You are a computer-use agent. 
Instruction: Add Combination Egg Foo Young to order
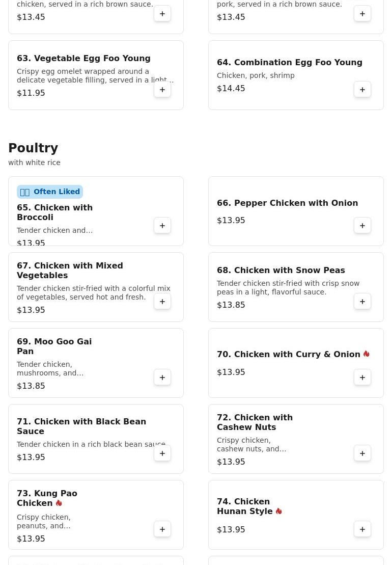pyautogui.click(x=362, y=90)
